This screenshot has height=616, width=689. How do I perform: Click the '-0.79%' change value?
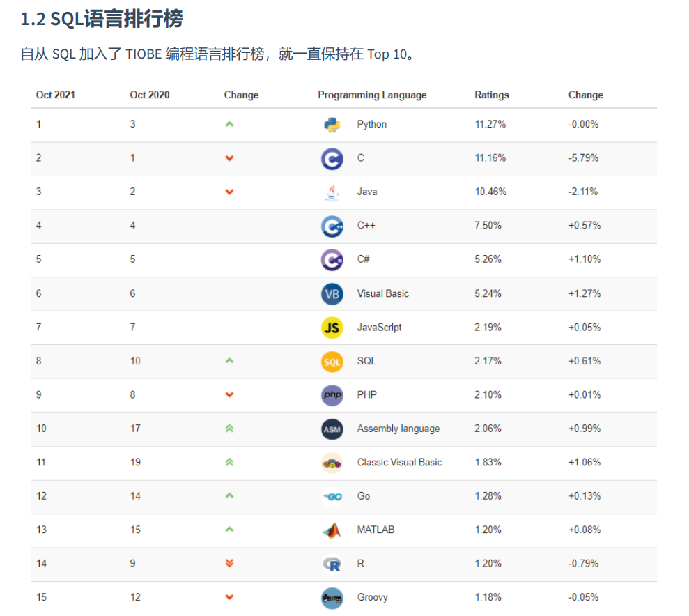pos(584,564)
